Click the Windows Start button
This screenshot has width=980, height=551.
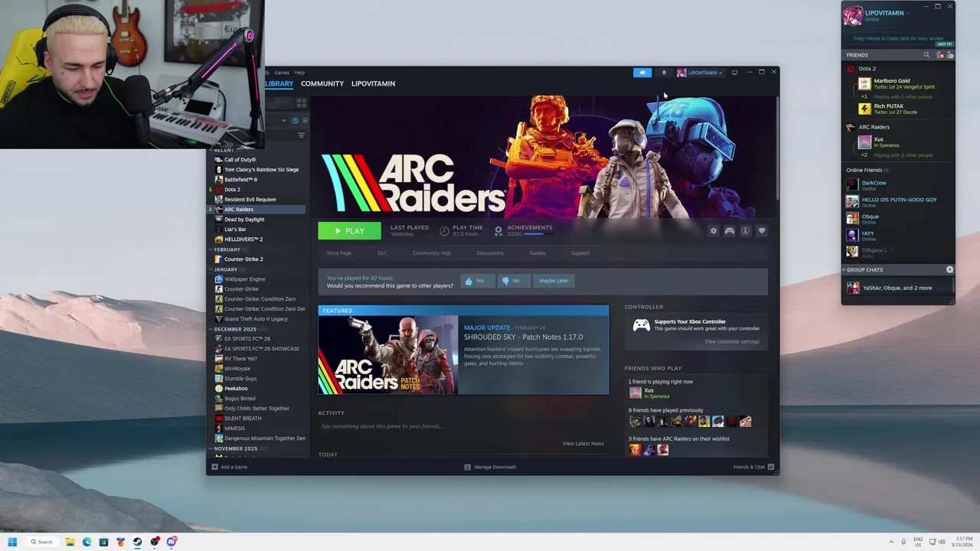(12, 542)
